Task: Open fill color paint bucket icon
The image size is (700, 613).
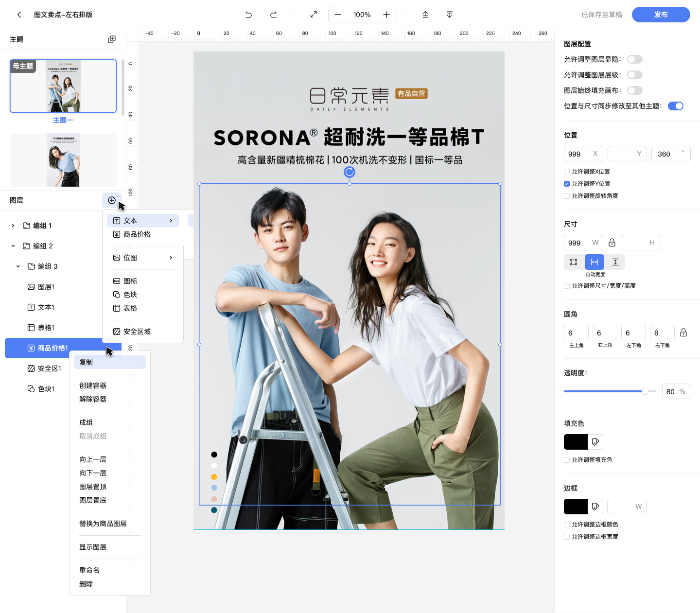Action: click(595, 442)
